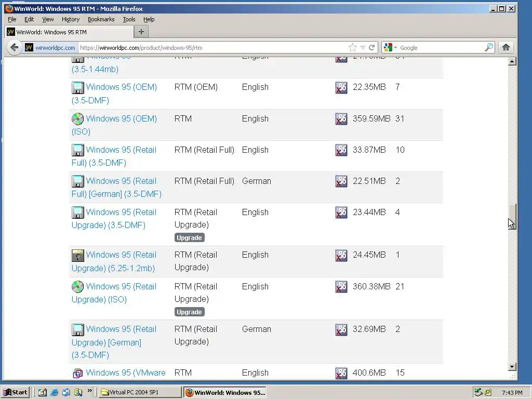Open Windows 95 Retail Full [German] link

click(x=116, y=187)
